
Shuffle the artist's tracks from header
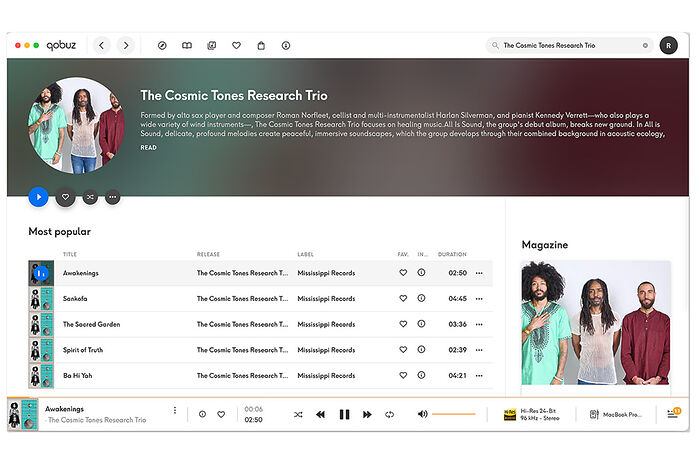pos(90,197)
